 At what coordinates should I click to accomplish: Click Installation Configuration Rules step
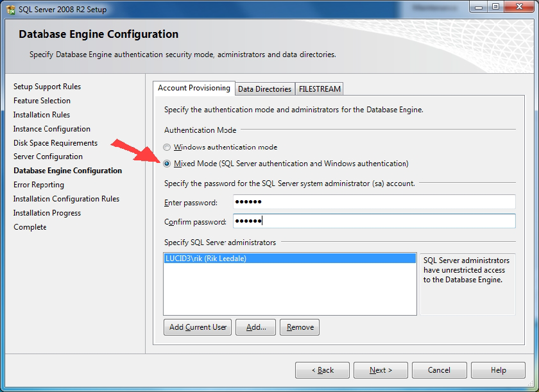[66, 199]
